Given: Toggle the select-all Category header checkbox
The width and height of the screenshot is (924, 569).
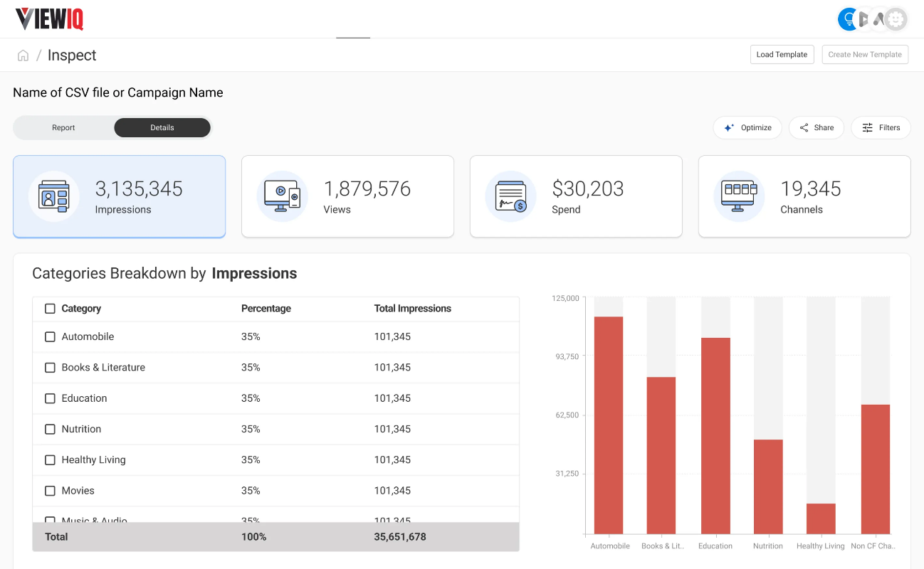Looking at the screenshot, I should [50, 309].
